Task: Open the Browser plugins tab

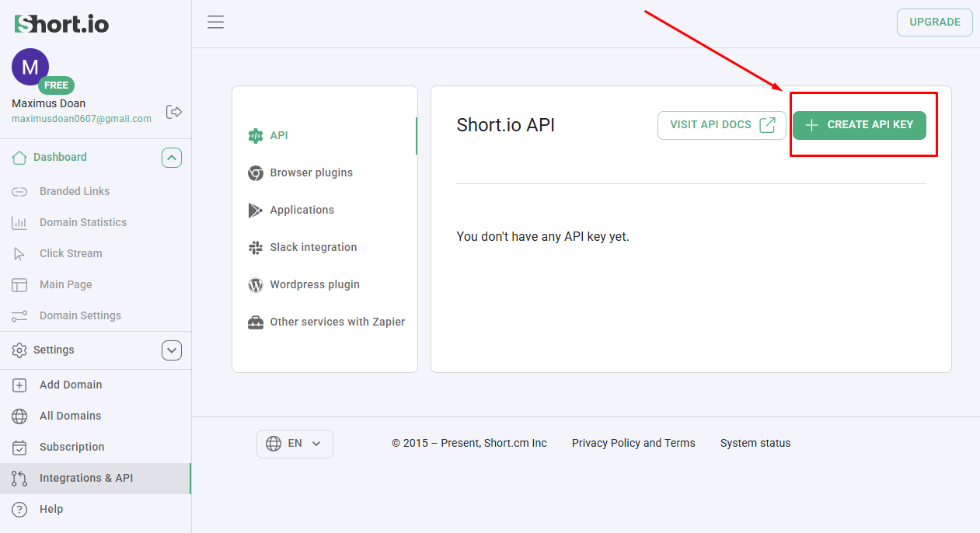Action: pyautogui.click(x=325, y=172)
